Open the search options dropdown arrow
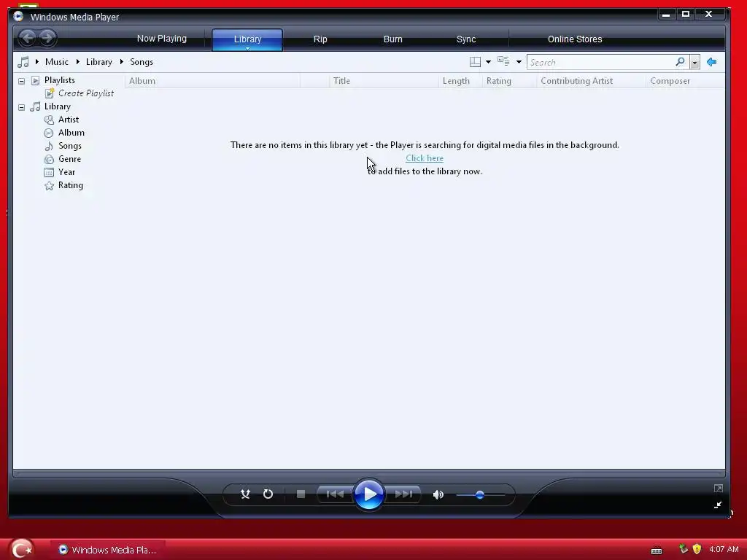The height and width of the screenshot is (560, 747). pyautogui.click(x=694, y=63)
